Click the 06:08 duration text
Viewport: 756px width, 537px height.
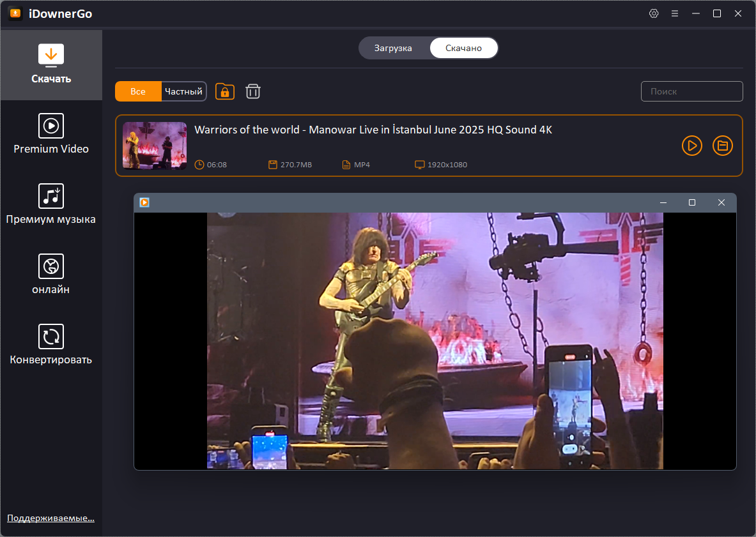click(x=217, y=165)
